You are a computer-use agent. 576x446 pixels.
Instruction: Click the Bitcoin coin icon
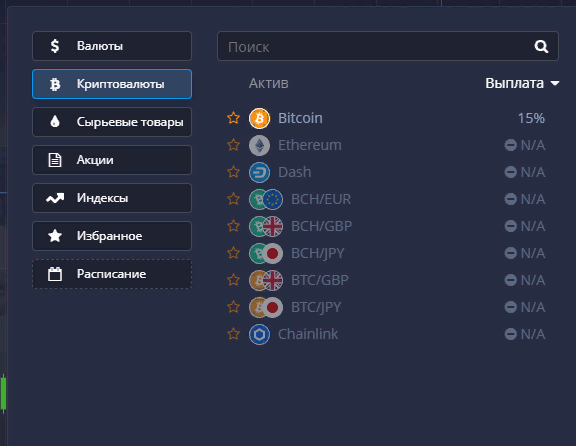click(259, 118)
